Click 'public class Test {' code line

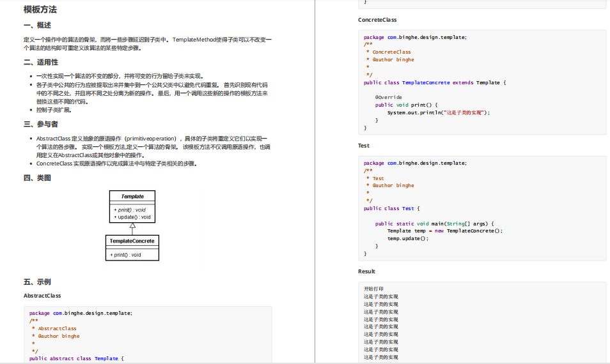point(392,209)
